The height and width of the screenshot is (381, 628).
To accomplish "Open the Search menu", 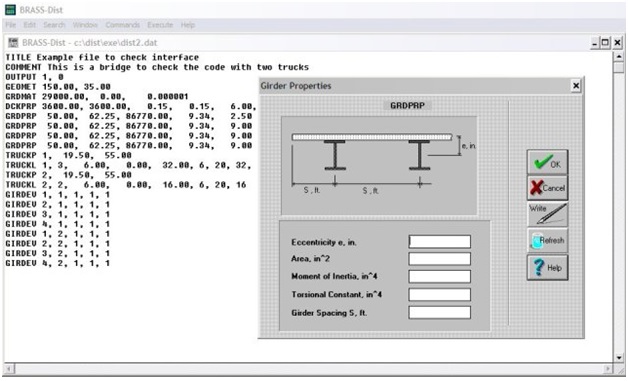I will click(x=54, y=25).
